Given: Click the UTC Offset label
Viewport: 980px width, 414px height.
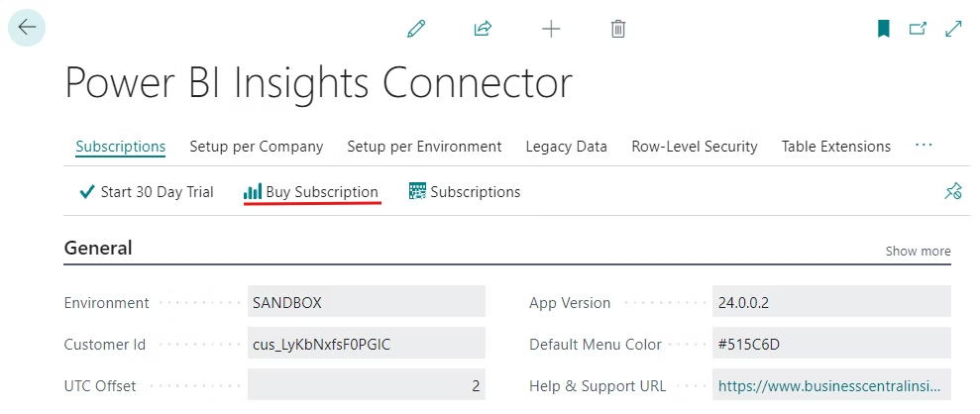Looking at the screenshot, I should [100, 386].
